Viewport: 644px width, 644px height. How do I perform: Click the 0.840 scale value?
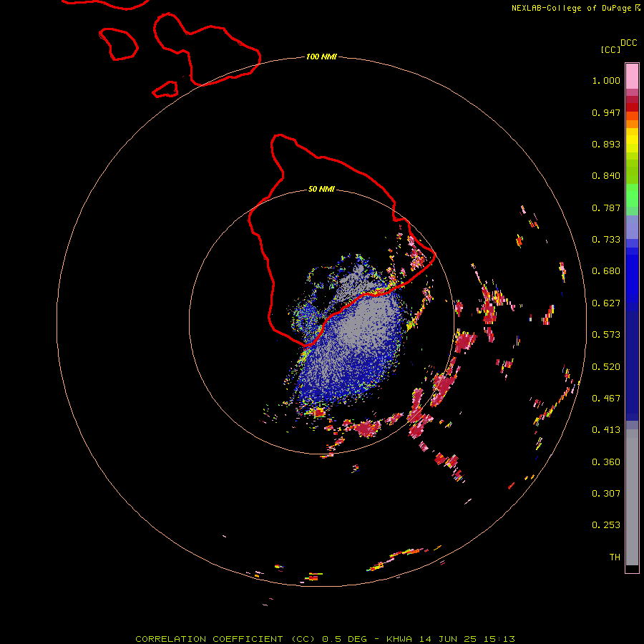[606, 176]
